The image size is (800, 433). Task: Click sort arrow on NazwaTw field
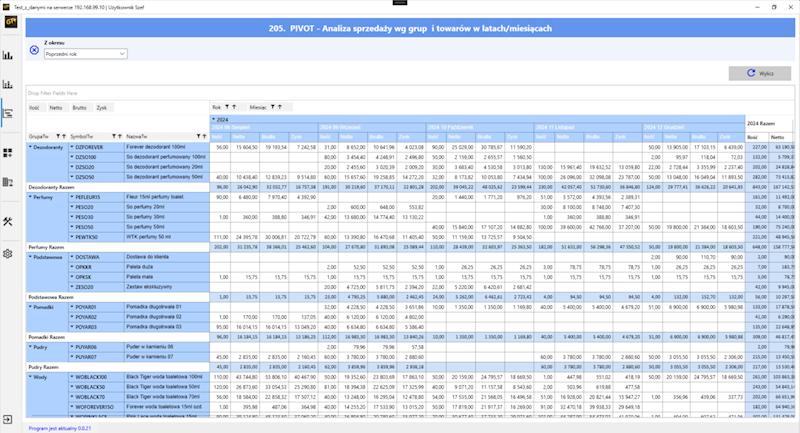[204, 136]
